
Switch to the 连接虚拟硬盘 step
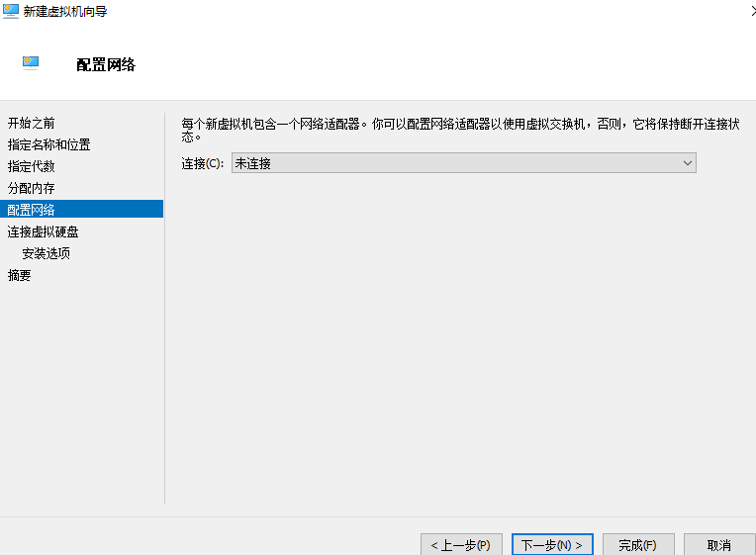43,231
